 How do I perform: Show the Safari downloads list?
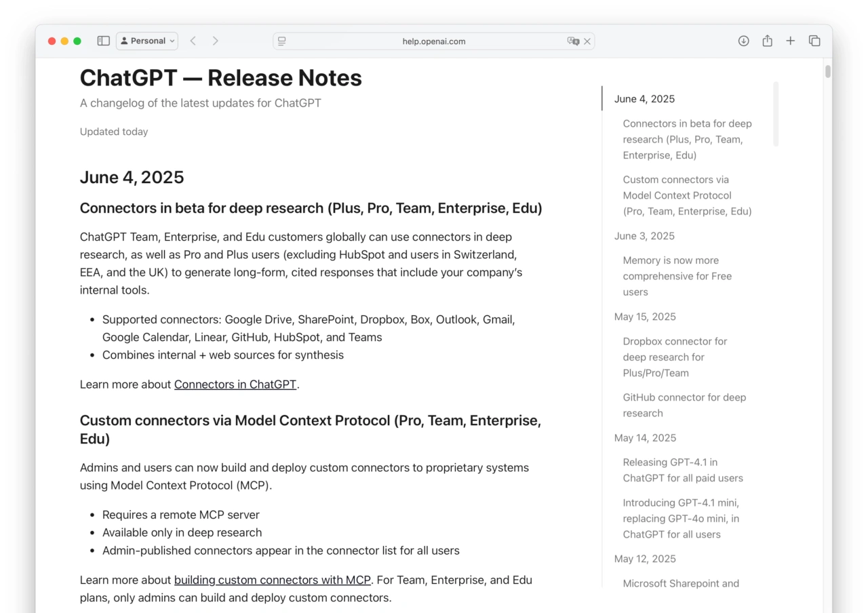click(x=743, y=41)
